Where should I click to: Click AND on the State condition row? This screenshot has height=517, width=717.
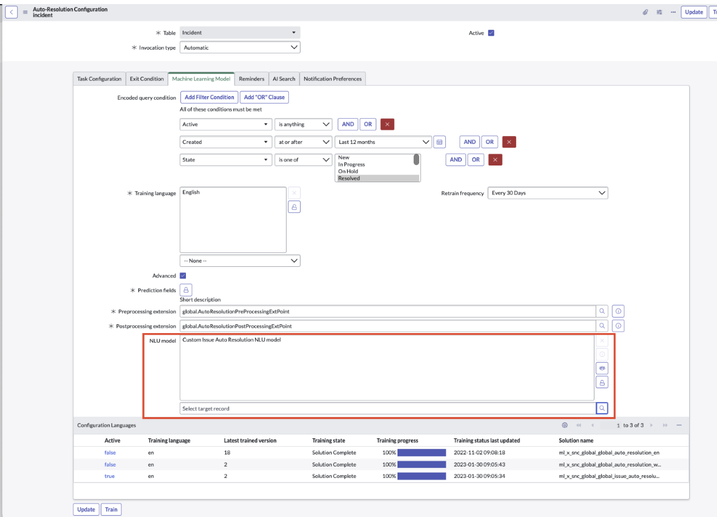[x=455, y=160]
